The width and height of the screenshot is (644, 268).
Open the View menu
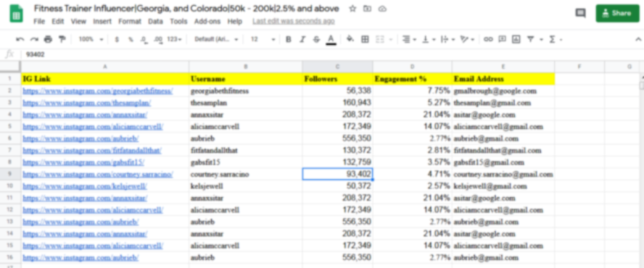click(79, 21)
